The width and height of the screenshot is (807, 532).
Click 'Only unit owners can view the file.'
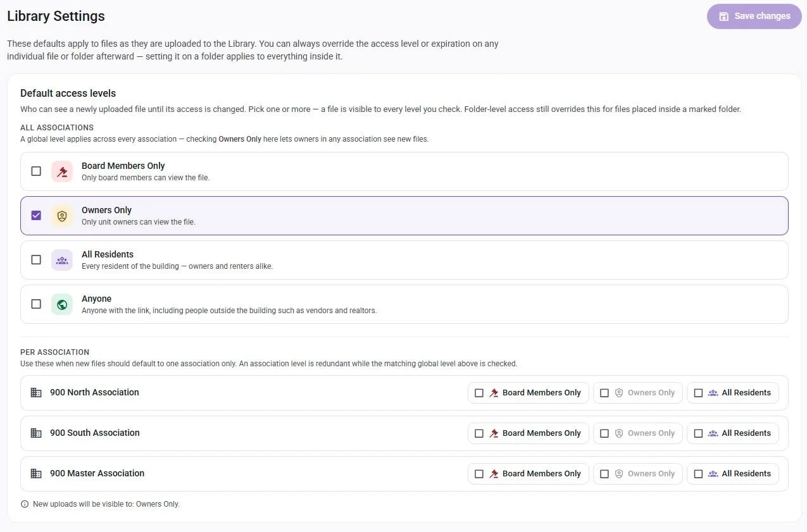click(139, 222)
